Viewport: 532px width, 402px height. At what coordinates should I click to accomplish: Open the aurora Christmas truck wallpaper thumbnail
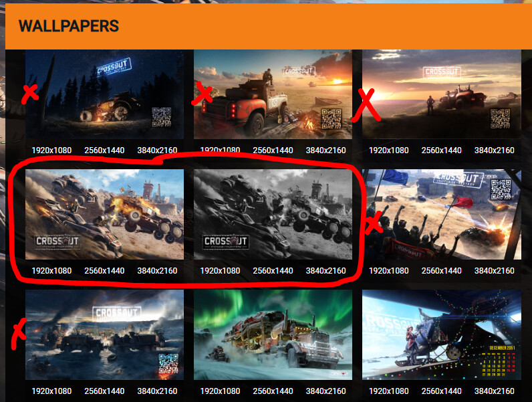click(273, 334)
